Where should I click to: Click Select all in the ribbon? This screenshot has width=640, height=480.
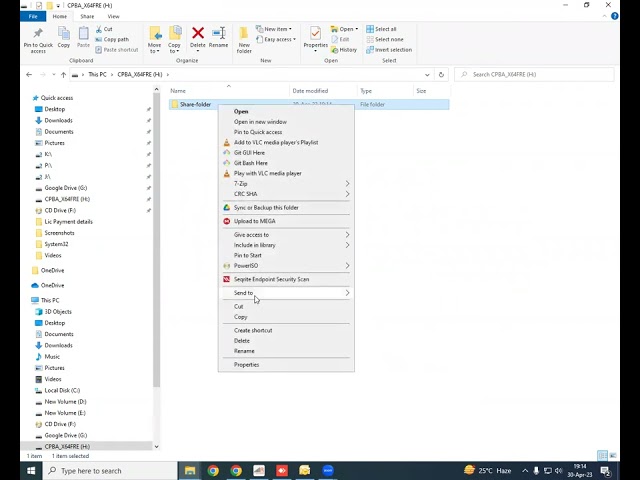coord(381,29)
